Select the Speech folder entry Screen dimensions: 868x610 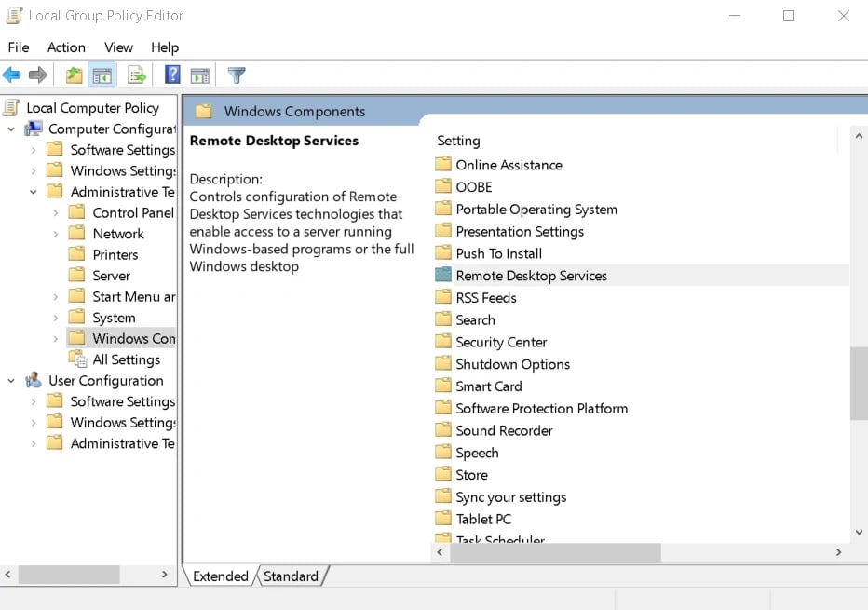[x=477, y=453]
